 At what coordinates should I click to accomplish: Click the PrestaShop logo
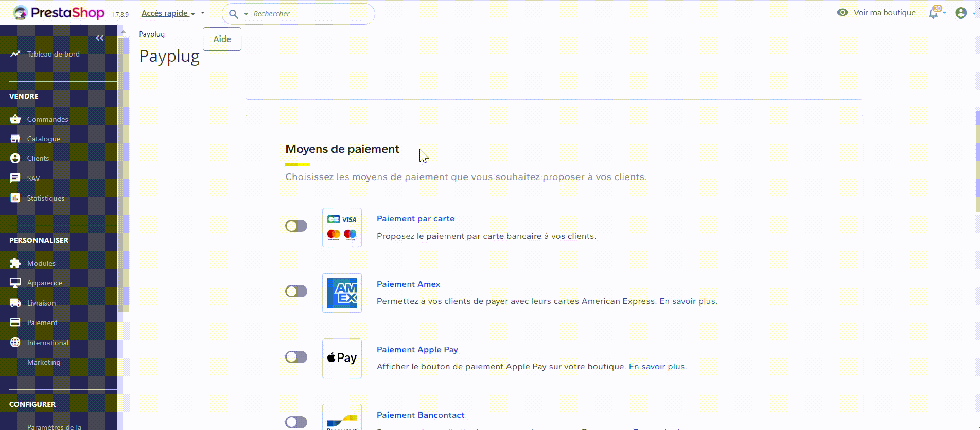pyautogui.click(x=59, y=13)
